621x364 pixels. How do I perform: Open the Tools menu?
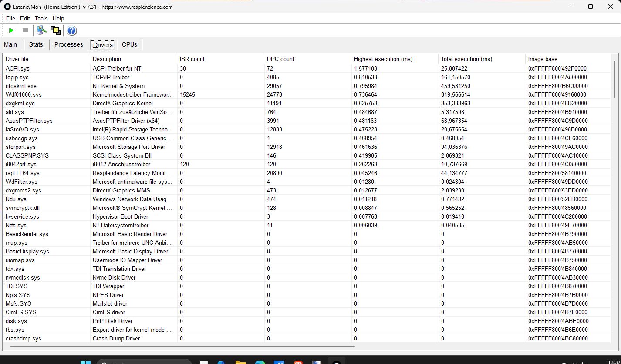41,18
